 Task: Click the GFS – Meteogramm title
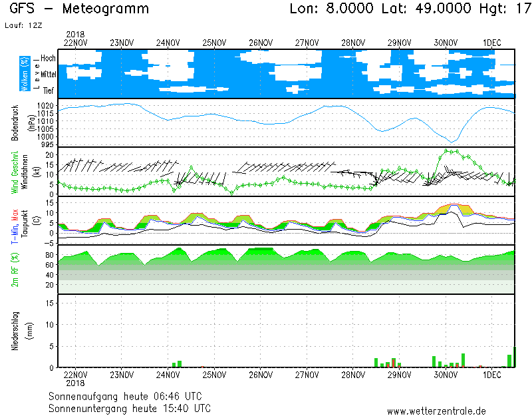[x=79, y=9]
